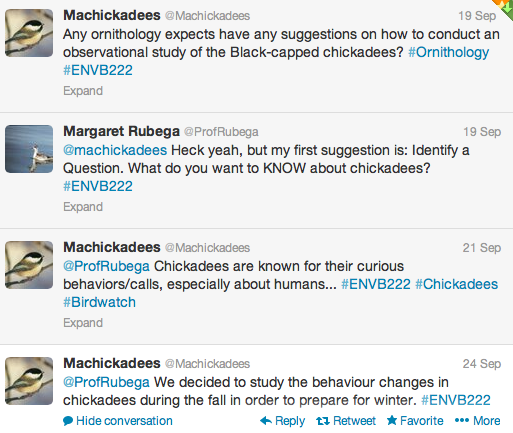Viewport: 513px width, 433px height.
Task: Open the chickadee avatar on the 19 Sep tweet
Action: [29, 33]
